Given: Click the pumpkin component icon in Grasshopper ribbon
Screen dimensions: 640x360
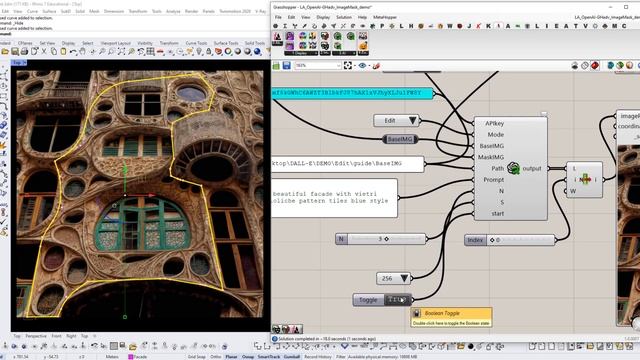Looking at the screenshot, I should (363, 45).
